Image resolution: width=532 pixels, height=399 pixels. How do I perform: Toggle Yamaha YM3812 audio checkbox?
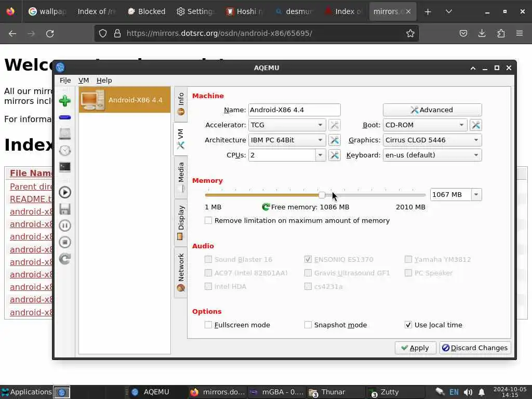(408, 260)
